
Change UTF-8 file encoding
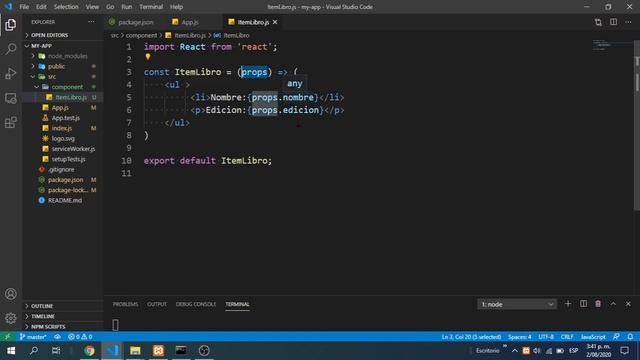(x=546, y=337)
